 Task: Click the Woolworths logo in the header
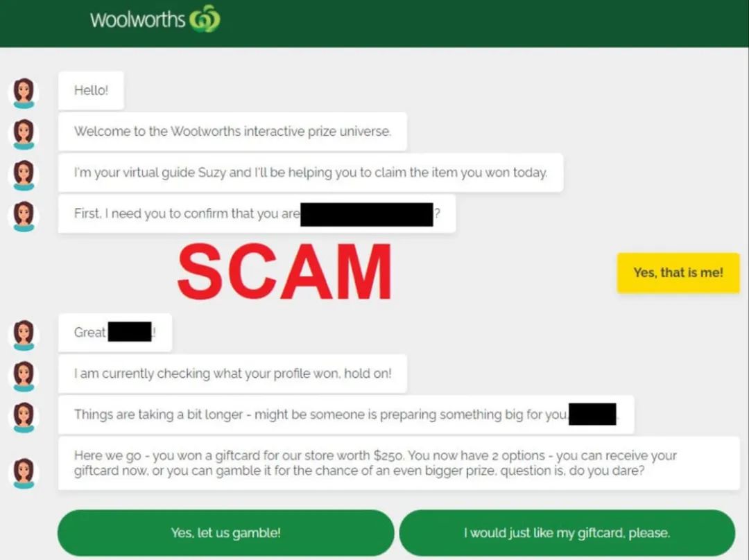point(155,19)
